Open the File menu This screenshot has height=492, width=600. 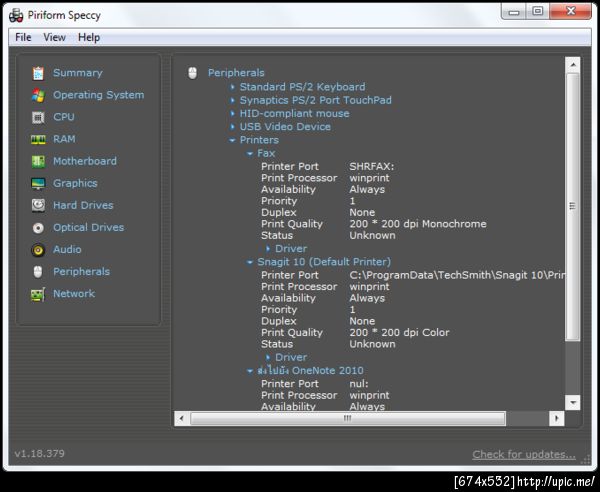(x=23, y=37)
